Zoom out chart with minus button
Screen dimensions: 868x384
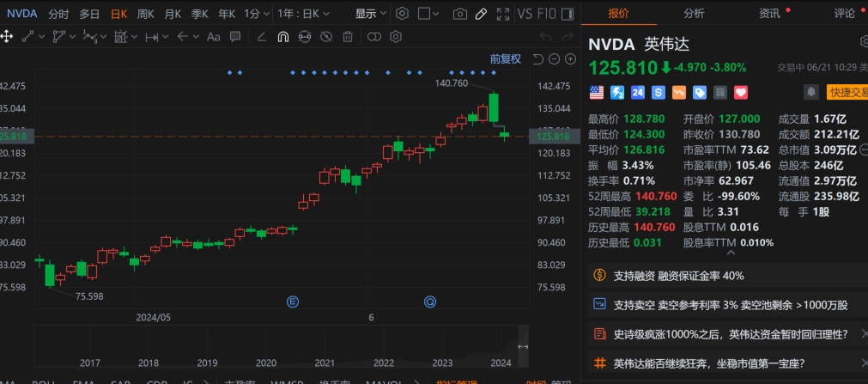pos(554,59)
